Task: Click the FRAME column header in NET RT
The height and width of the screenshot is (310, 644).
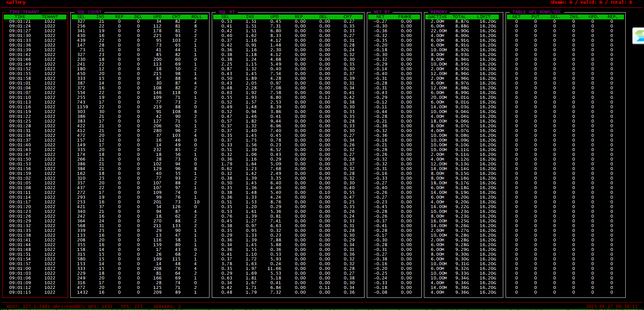Action: pos(405,17)
